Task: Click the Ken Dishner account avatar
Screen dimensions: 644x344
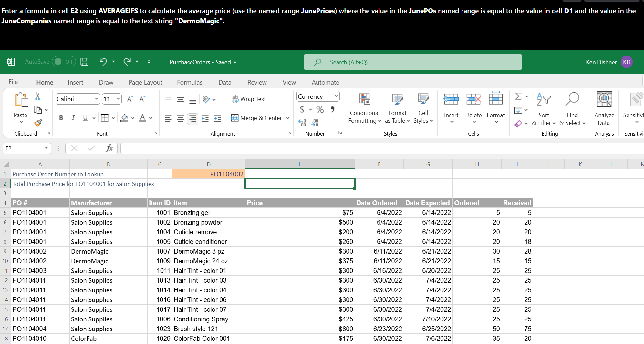Action: (x=627, y=62)
